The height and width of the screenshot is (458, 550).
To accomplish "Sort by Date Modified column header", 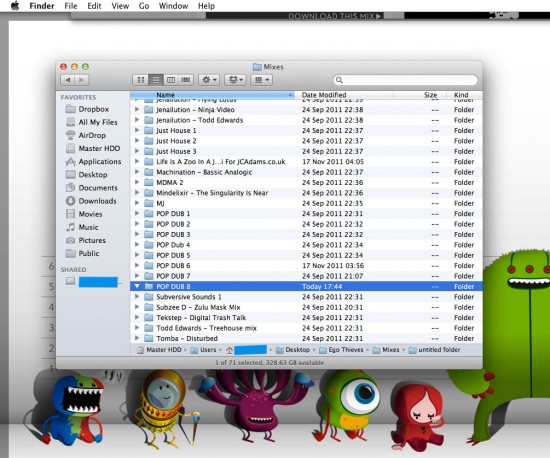I will [x=344, y=95].
